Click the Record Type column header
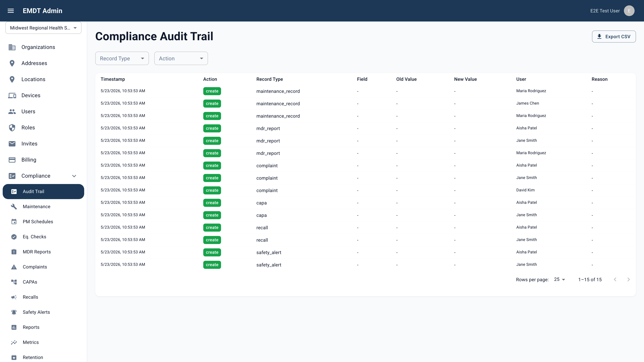The height and width of the screenshot is (362, 644). pyautogui.click(x=270, y=79)
